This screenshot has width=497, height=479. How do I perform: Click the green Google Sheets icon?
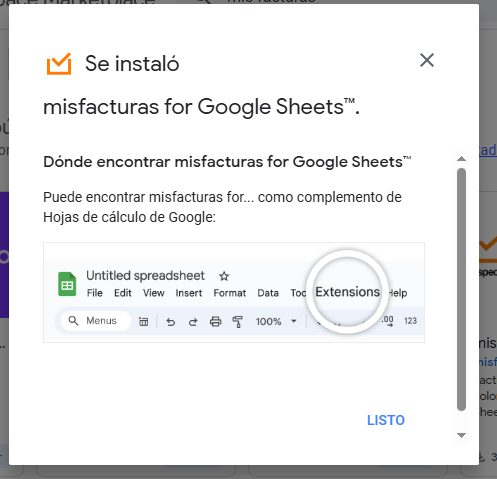(67, 284)
